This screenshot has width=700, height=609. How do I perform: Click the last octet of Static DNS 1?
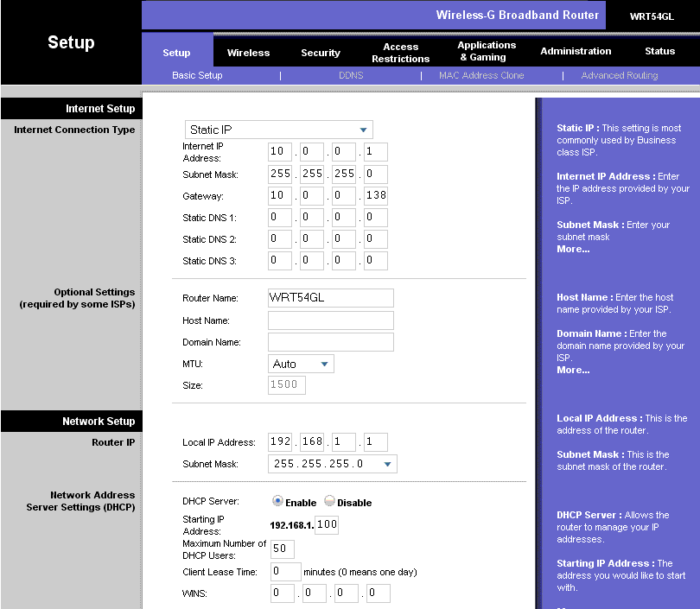point(375,218)
